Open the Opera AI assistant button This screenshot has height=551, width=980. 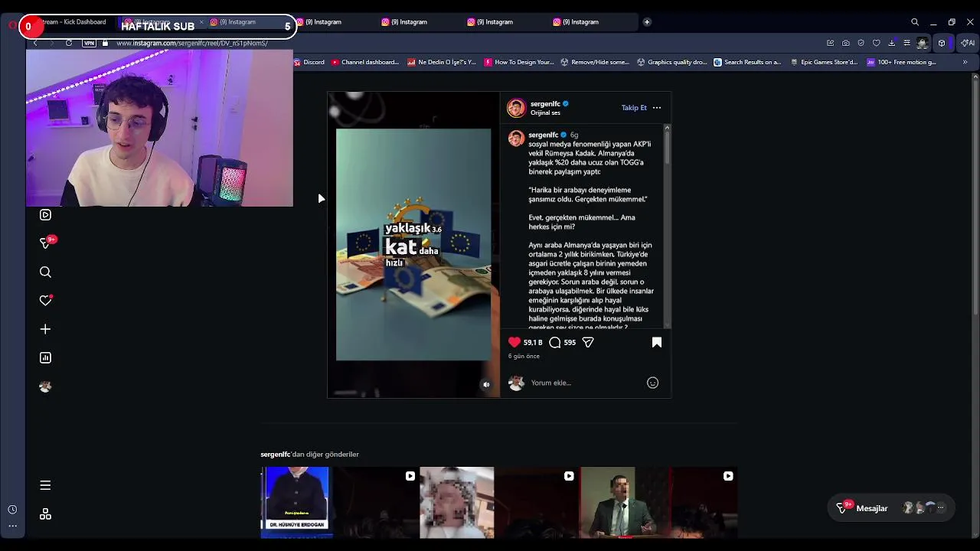click(x=968, y=43)
